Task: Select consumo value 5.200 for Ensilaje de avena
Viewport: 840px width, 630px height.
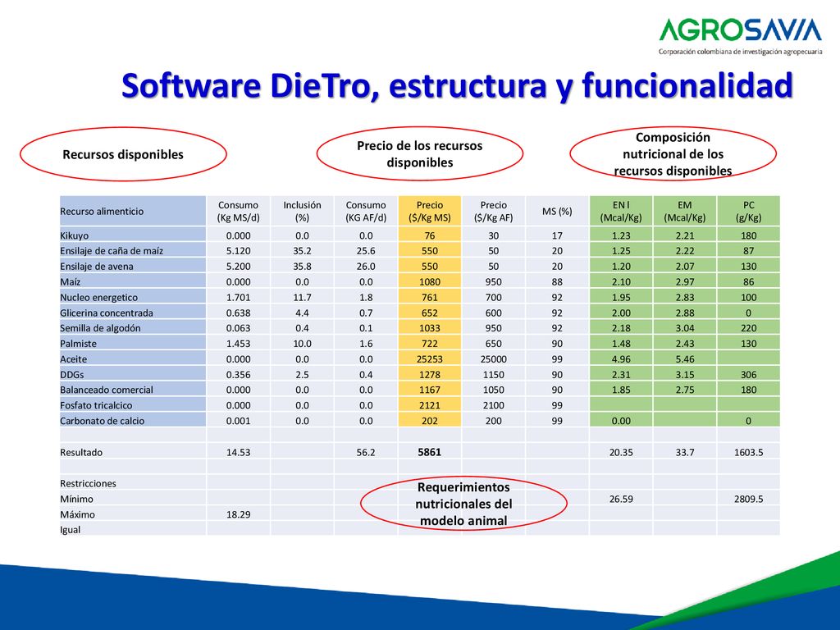Action: 239,267
